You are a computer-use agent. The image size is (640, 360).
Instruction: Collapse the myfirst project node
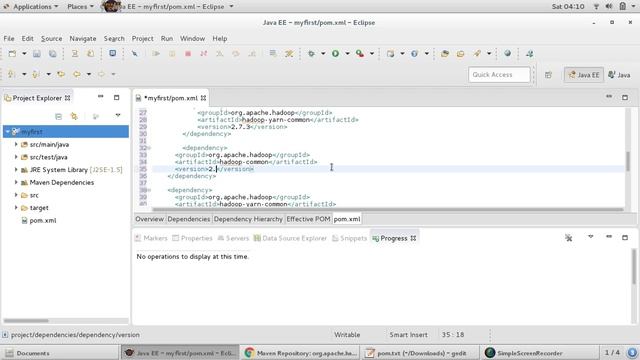(7, 131)
